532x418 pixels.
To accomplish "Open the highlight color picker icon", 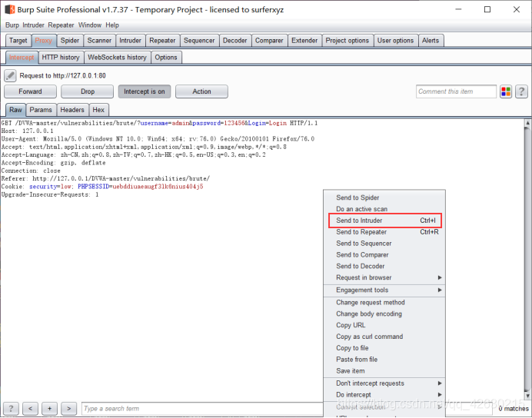I will point(506,91).
